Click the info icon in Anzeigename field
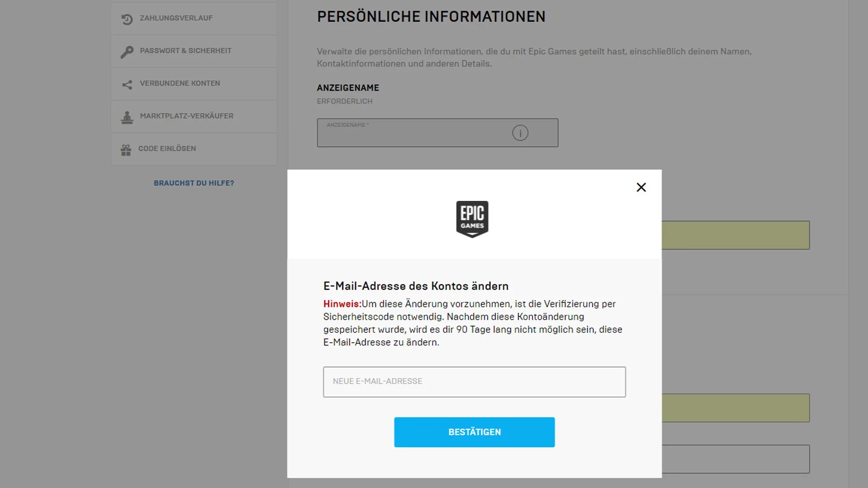Screen dimensions: 868x488 (x=520, y=133)
